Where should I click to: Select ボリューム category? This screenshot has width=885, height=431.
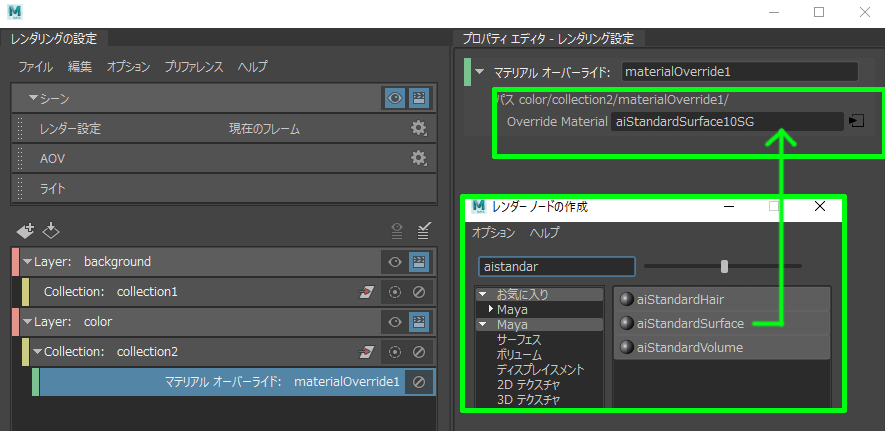[519, 355]
